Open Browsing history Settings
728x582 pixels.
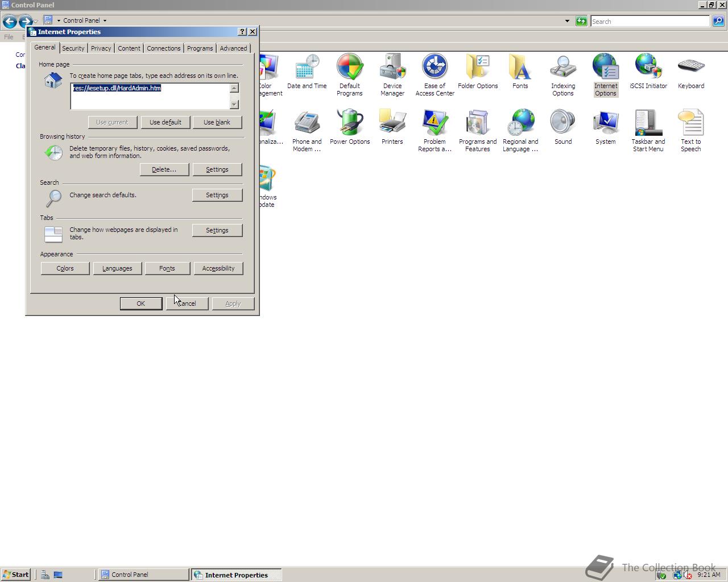(x=217, y=169)
